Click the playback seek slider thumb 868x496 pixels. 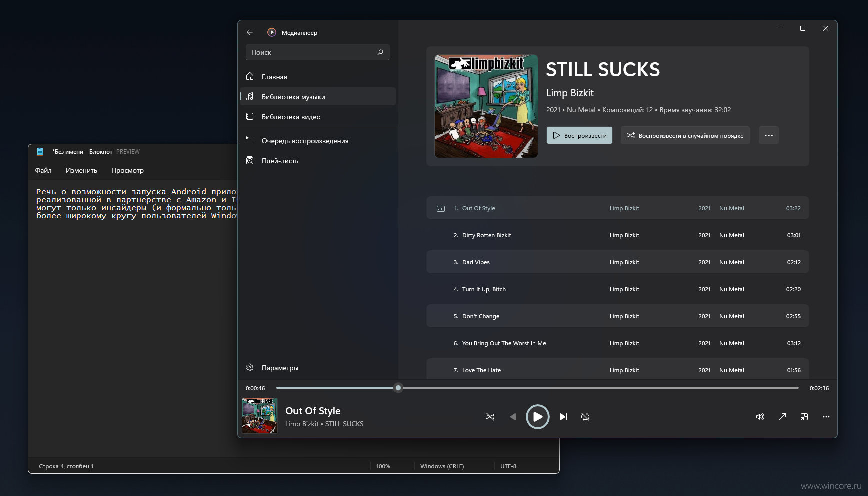click(x=398, y=388)
